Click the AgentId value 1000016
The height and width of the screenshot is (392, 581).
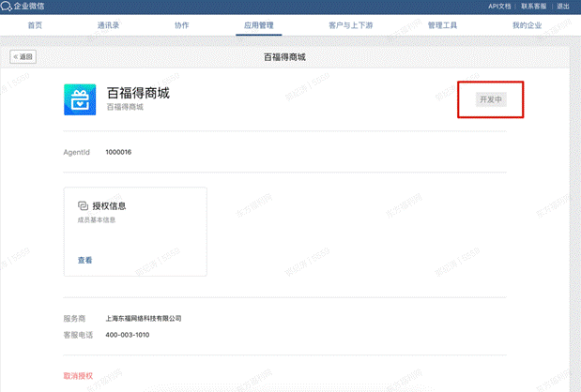(x=118, y=152)
